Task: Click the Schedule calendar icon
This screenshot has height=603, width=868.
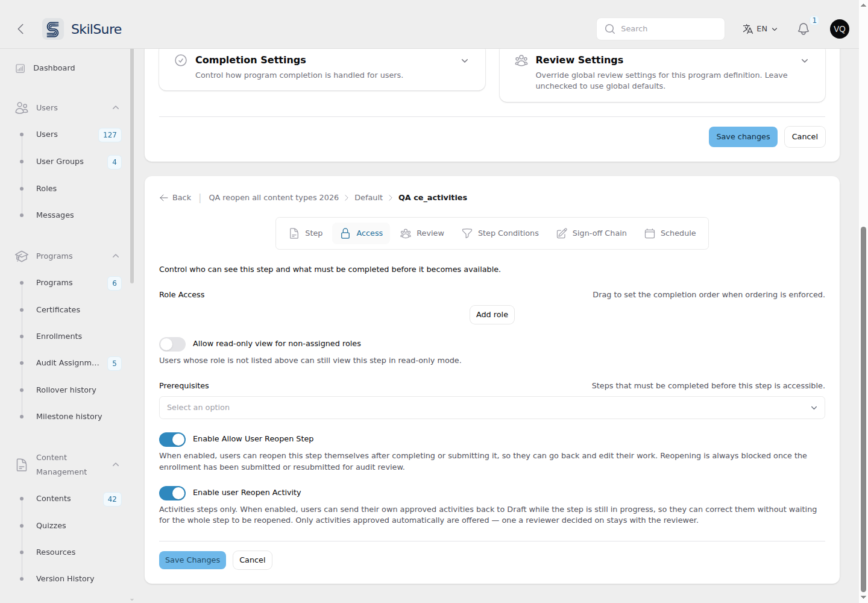Action: coord(650,233)
